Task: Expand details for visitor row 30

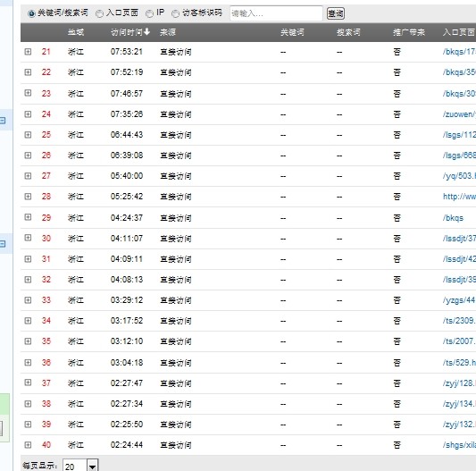Action: 28,238
